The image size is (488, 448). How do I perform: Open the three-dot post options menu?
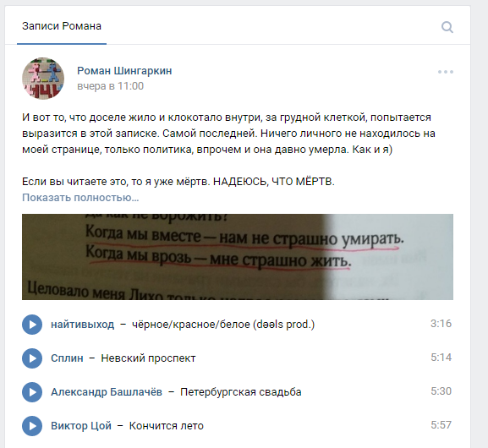pos(446,72)
